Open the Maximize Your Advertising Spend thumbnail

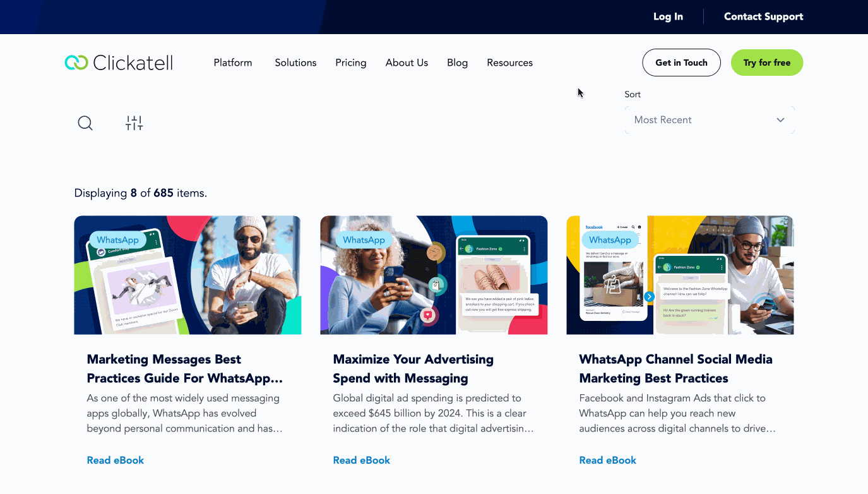click(x=434, y=275)
